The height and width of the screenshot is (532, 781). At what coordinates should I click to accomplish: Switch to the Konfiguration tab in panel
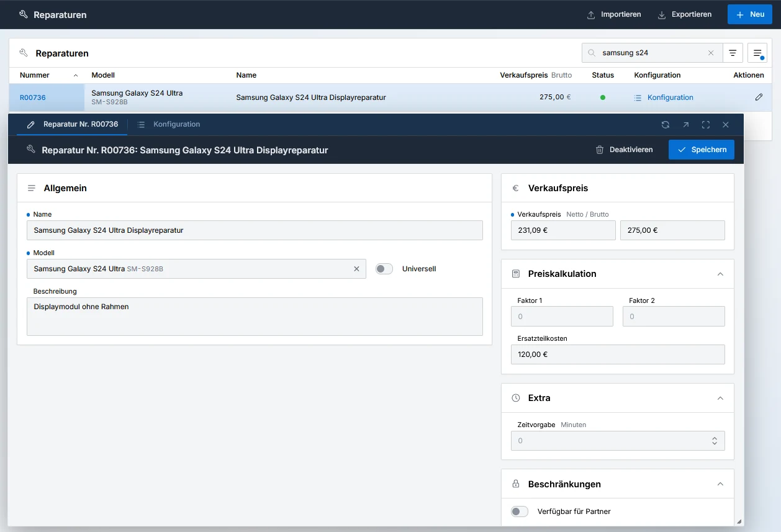pos(169,124)
